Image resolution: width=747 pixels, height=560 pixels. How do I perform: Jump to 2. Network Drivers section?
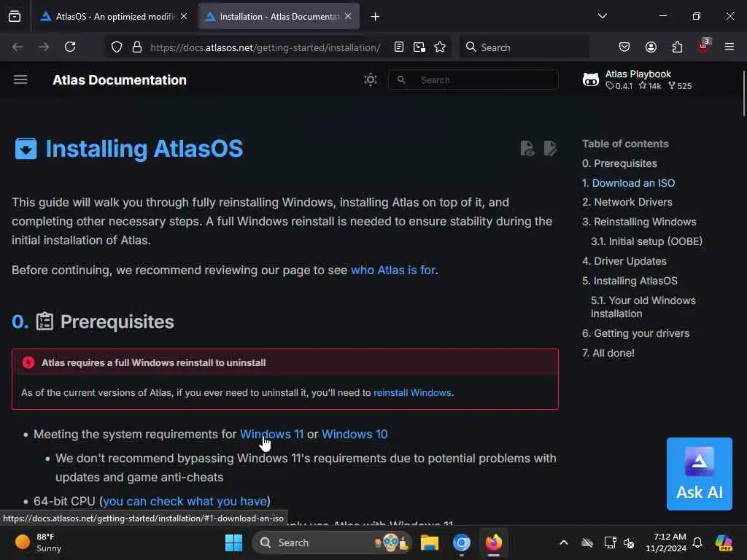[x=627, y=203]
